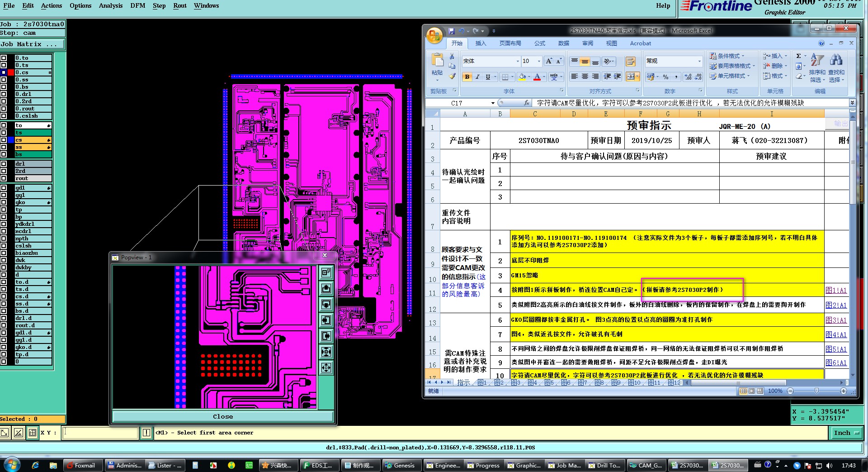This screenshot has width=868, height=472.
Task: Click the pan down icon in Popview
Action: (326, 304)
